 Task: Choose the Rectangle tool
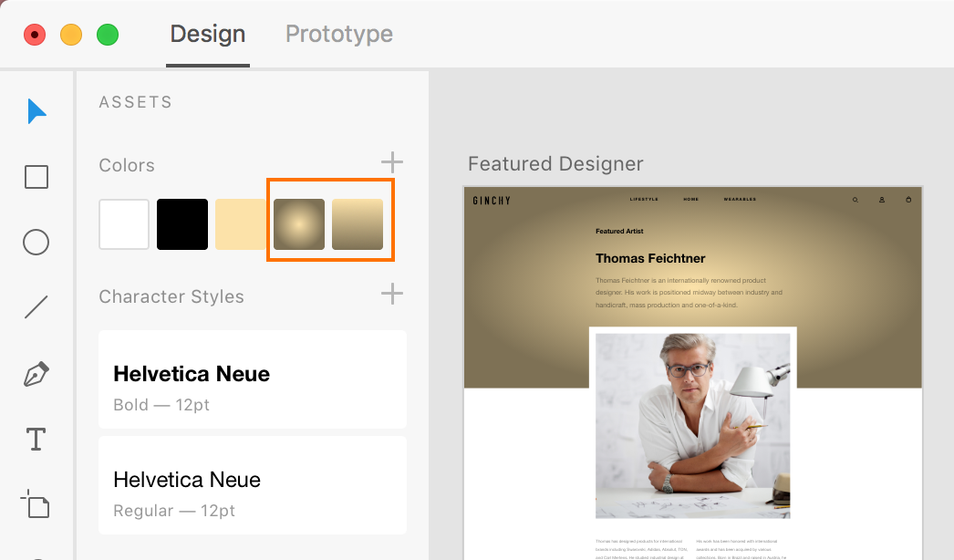[36, 176]
